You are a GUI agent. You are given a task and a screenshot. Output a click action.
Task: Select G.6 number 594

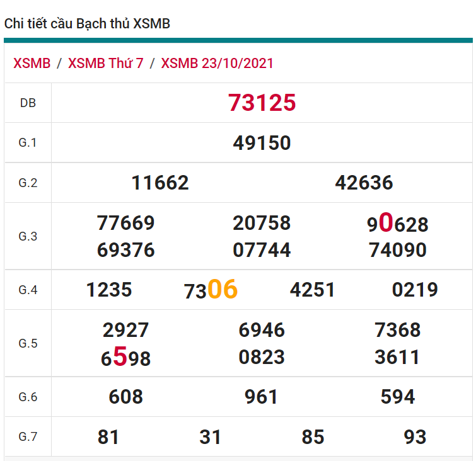(397, 397)
